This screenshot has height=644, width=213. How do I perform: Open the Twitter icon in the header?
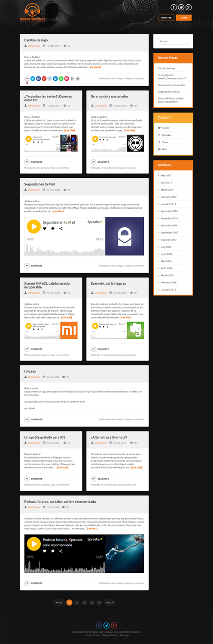tap(181, 7)
